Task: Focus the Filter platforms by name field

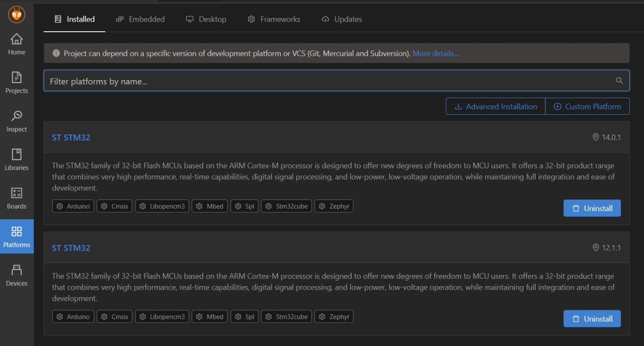Action: click(x=336, y=81)
